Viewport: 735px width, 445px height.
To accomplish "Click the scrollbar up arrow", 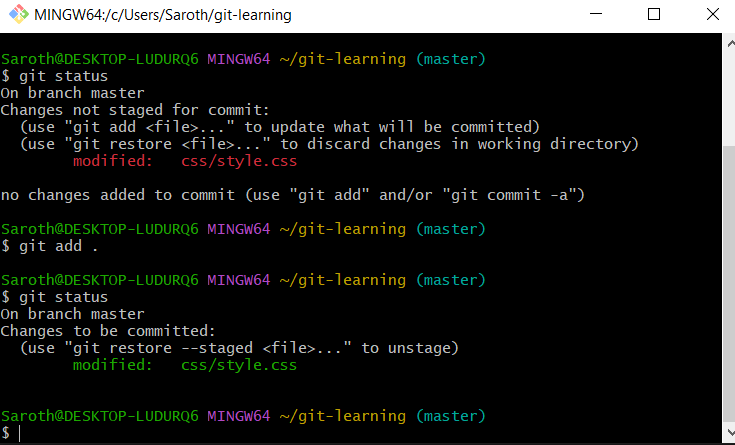I will pos(730,44).
